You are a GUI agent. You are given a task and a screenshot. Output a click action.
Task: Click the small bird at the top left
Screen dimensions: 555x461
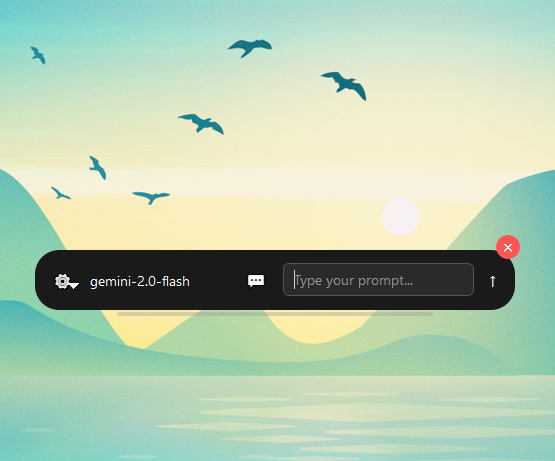coord(38,55)
